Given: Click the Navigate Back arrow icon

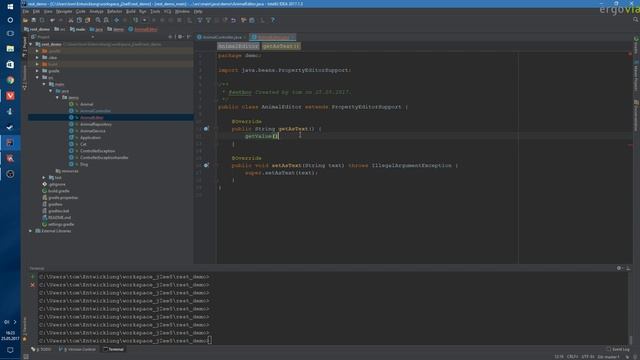Looking at the screenshot, I should (x=117, y=20).
